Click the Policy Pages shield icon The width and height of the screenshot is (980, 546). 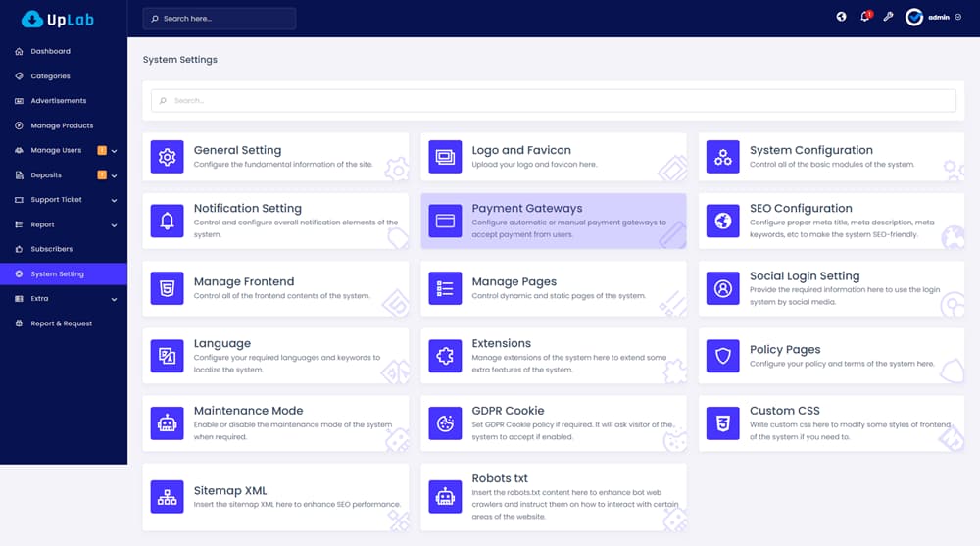(722, 356)
